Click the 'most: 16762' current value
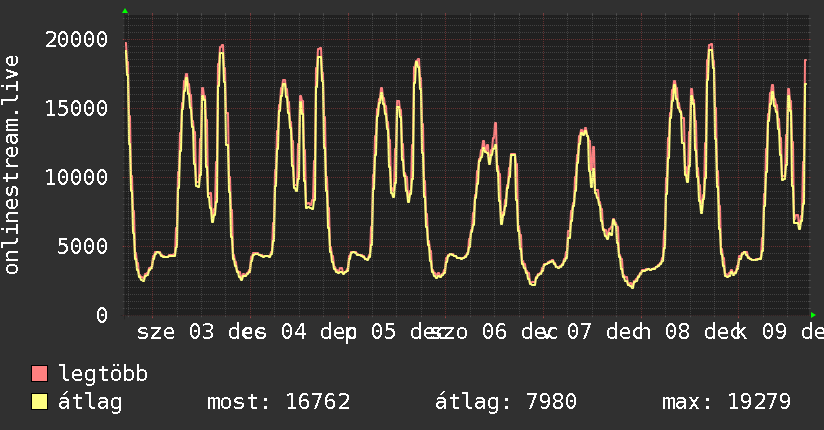 point(279,402)
